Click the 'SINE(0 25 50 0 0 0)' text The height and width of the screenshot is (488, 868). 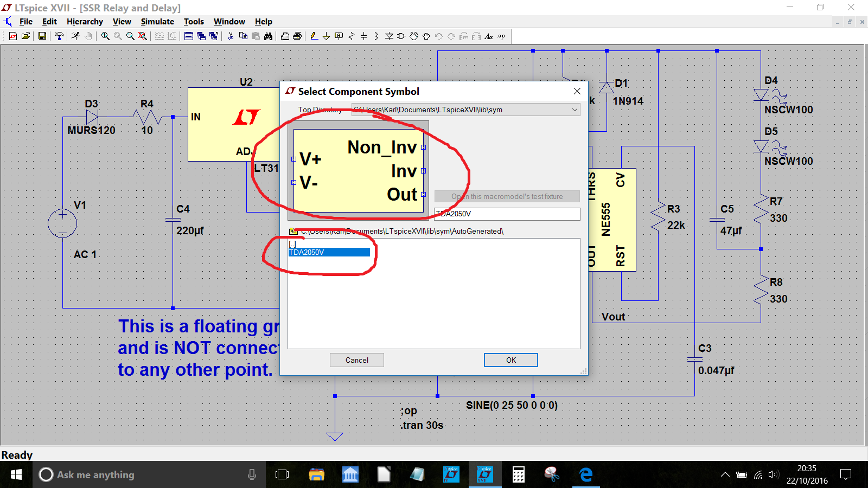(x=512, y=405)
